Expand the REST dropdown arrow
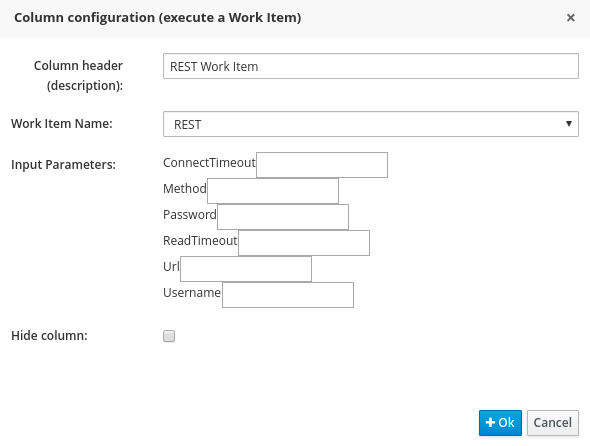This screenshot has height=446, width=590. point(569,124)
